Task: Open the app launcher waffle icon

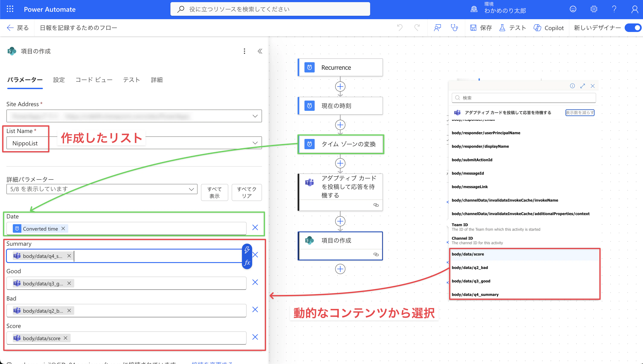Action: click(10, 9)
